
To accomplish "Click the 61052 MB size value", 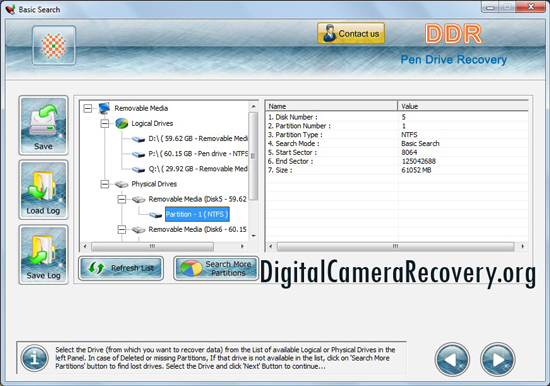I will click(x=416, y=170).
